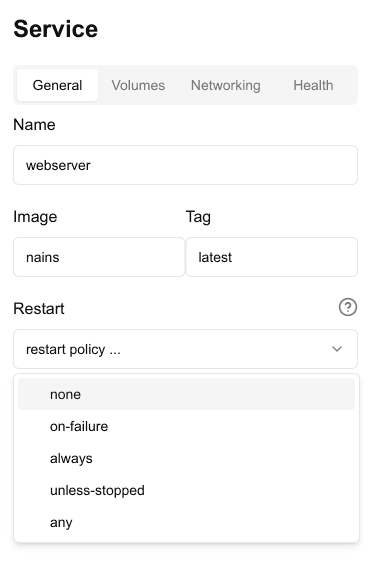Click the Image label
Screen dimensions: 378x586
point(35,217)
